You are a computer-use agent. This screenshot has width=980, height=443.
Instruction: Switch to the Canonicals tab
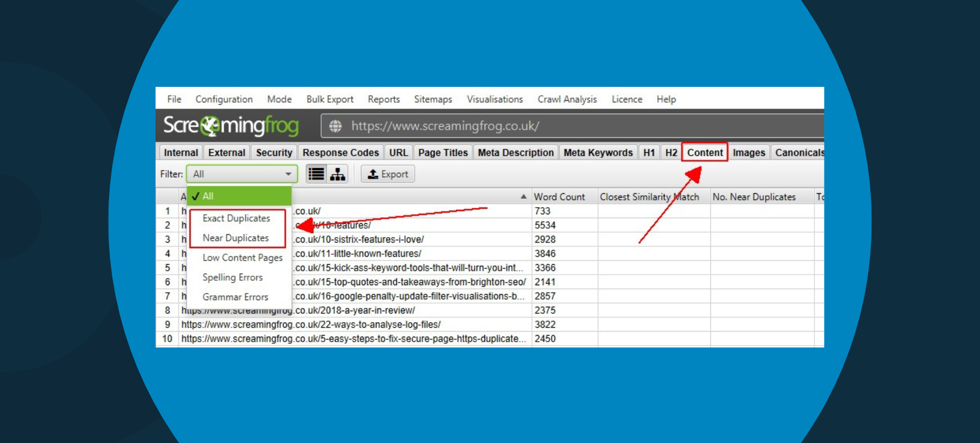click(799, 153)
